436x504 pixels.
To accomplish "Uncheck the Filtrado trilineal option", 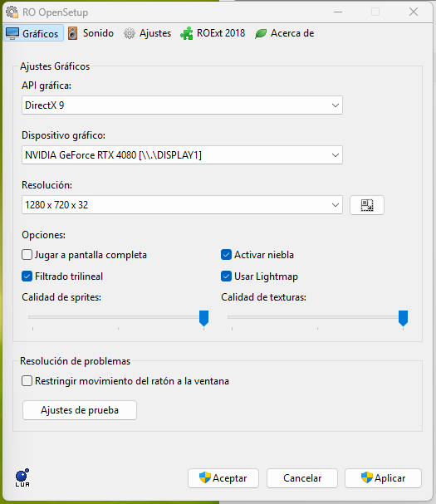I will (x=27, y=276).
